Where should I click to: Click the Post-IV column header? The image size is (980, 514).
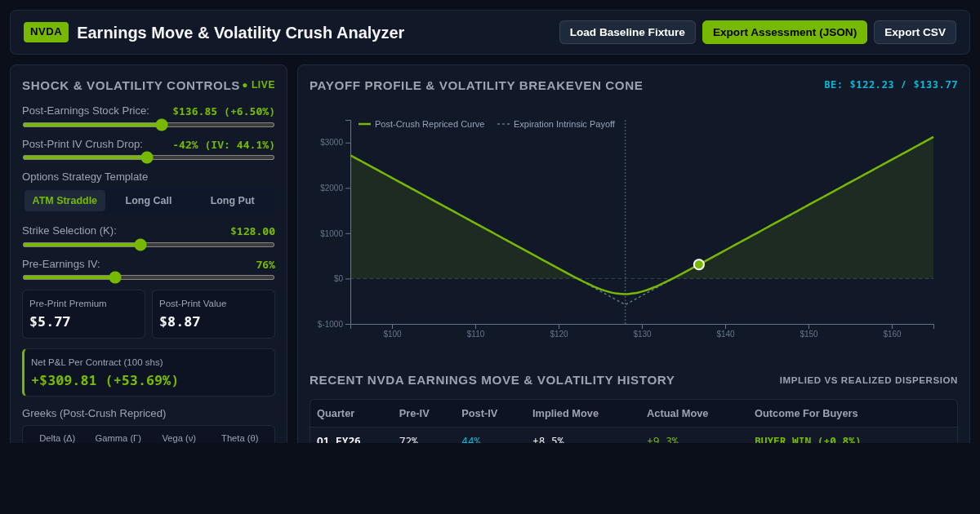click(479, 414)
